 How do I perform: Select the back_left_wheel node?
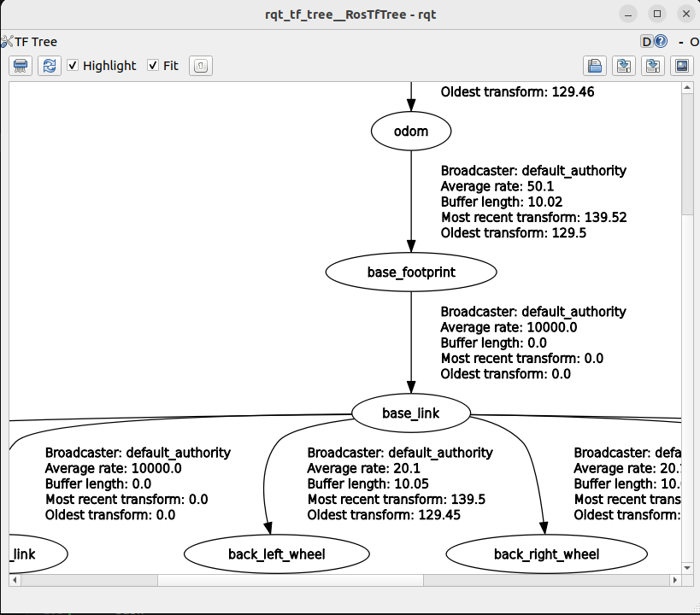(276, 554)
